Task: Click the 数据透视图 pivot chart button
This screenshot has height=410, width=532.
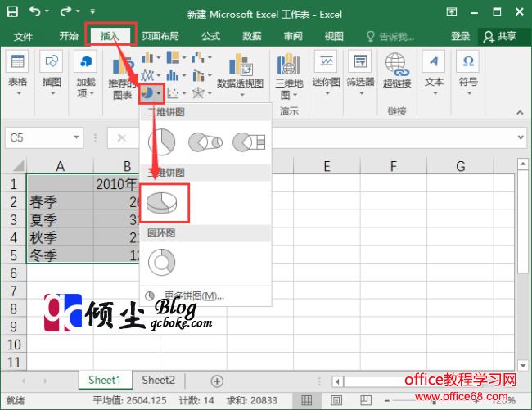Action: 240,74
